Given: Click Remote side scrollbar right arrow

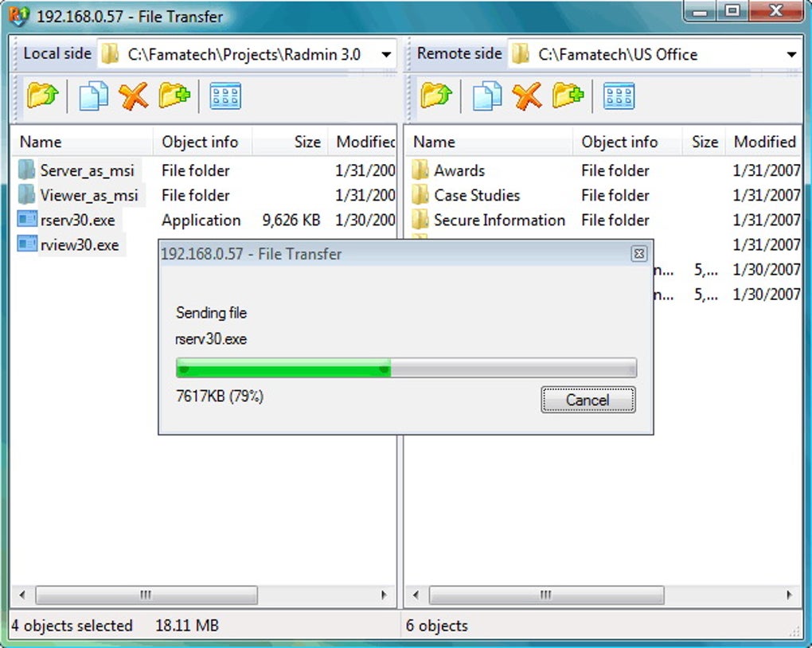Looking at the screenshot, I should (x=789, y=595).
